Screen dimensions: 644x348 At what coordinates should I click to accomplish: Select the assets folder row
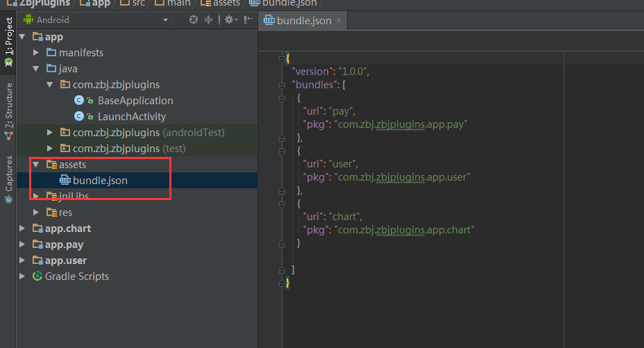[x=137, y=165]
